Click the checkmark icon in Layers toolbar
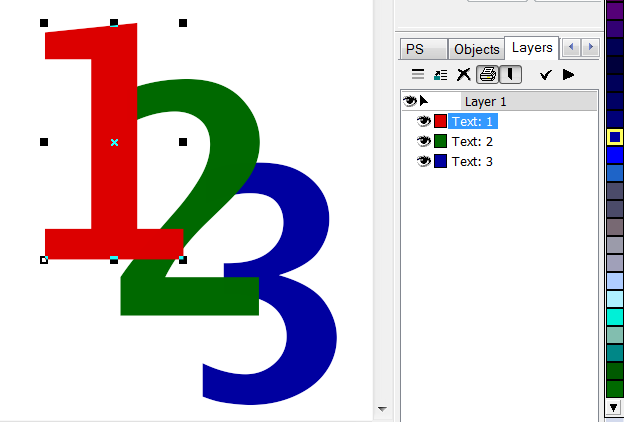The height and width of the screenshot is (422, 624). (545, 74)
